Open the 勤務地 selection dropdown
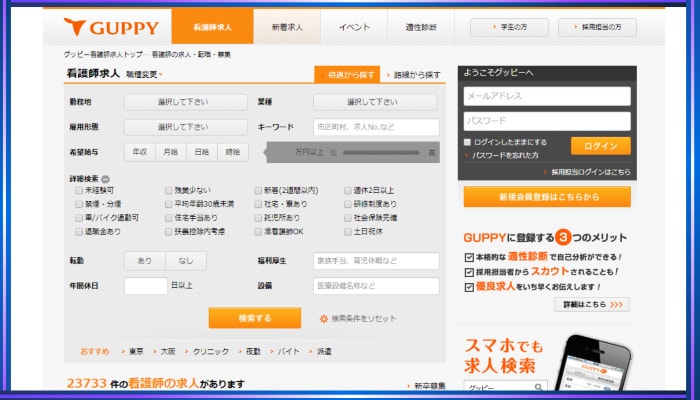This screenshot has width=700, height=400. point(186,102)
